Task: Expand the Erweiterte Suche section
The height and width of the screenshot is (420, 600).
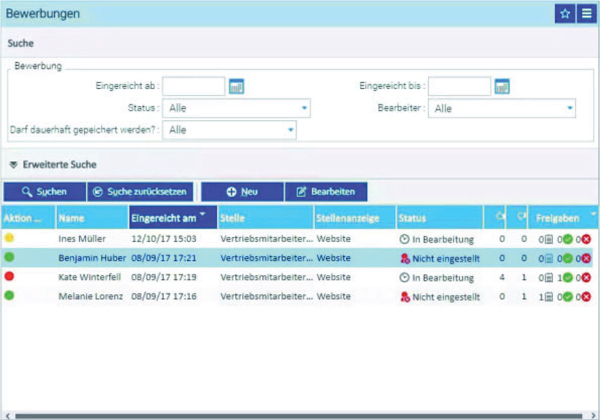Action: (x=14, y=165)
